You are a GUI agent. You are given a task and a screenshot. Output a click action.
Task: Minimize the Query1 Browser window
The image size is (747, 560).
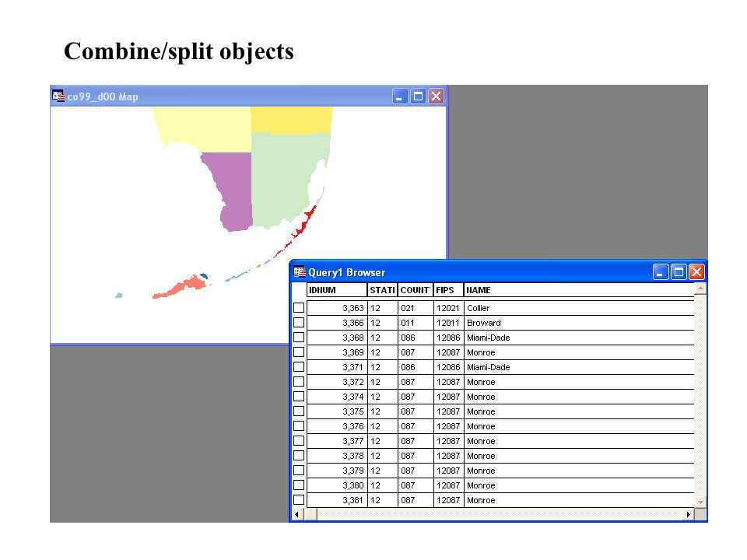(x=661, y=272)
